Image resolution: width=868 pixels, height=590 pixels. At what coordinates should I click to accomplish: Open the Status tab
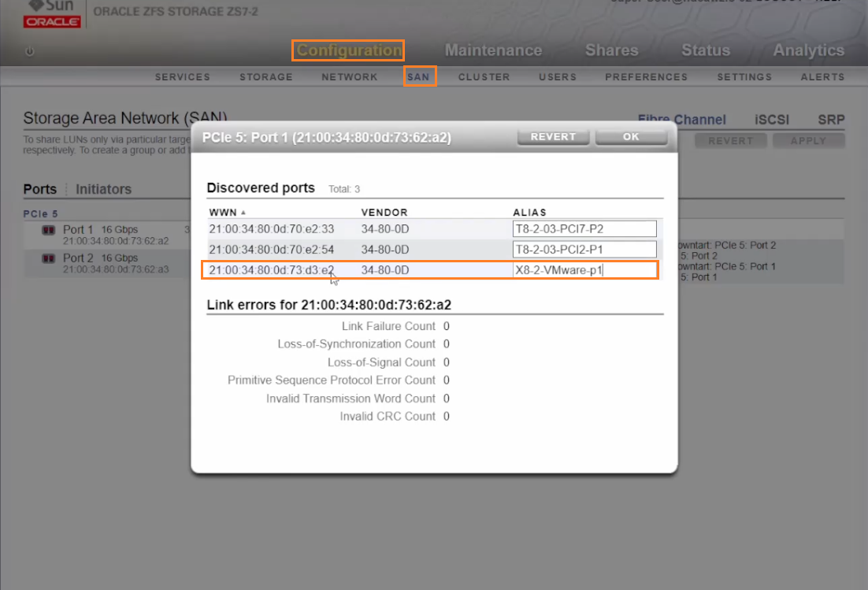tap(706, 50)
